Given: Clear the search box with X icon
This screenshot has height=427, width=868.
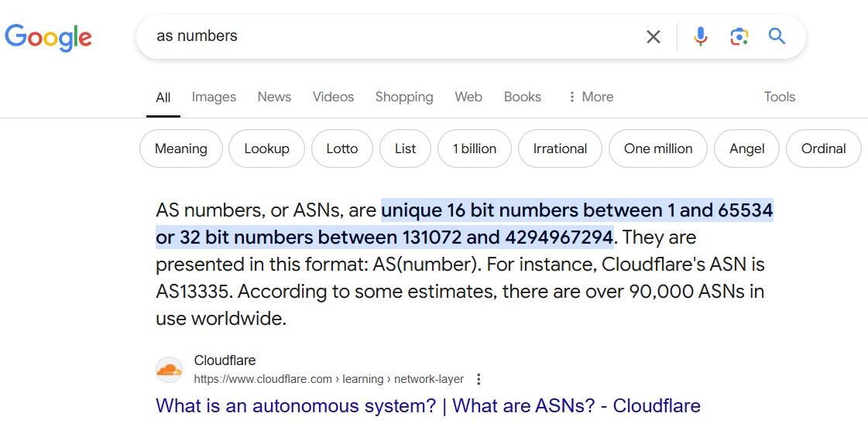Looking at the screenshot, I should 654,37.
